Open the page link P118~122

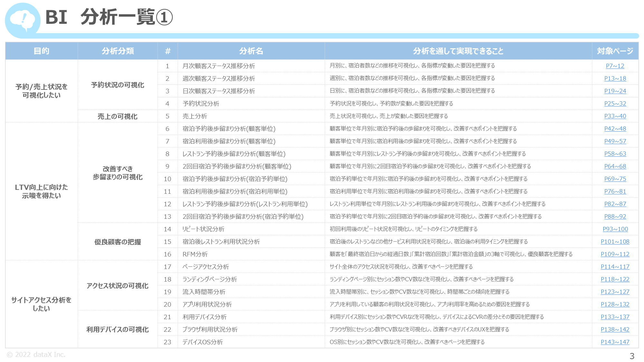(615, 279)
